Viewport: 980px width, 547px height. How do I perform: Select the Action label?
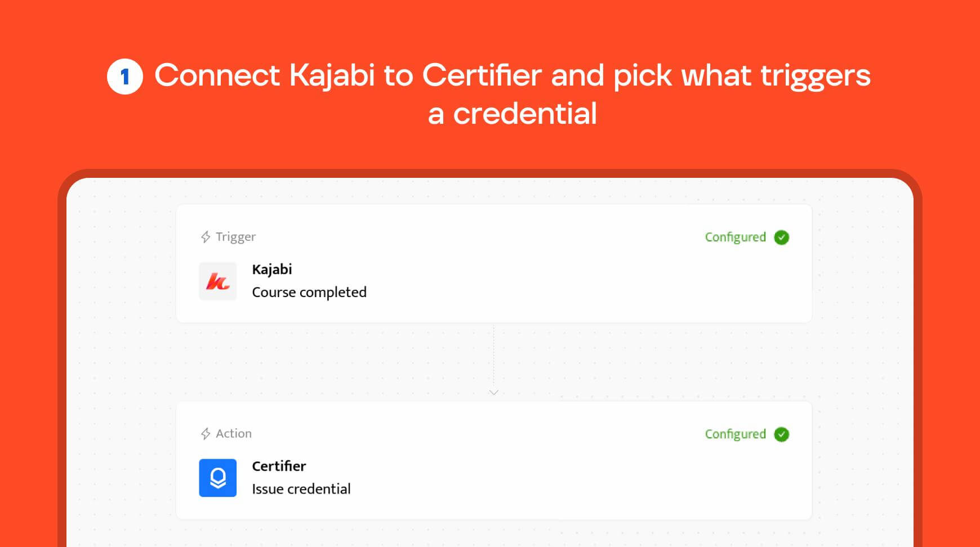coord(234,433)
